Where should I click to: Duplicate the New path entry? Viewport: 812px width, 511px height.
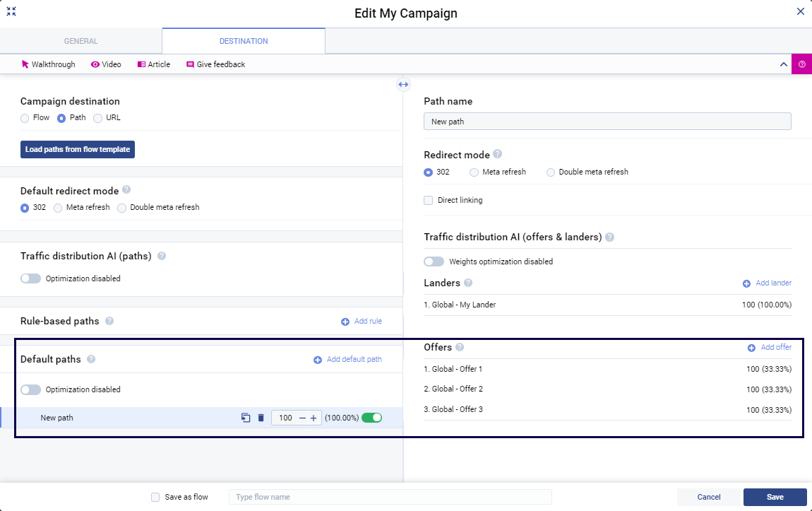246,418
